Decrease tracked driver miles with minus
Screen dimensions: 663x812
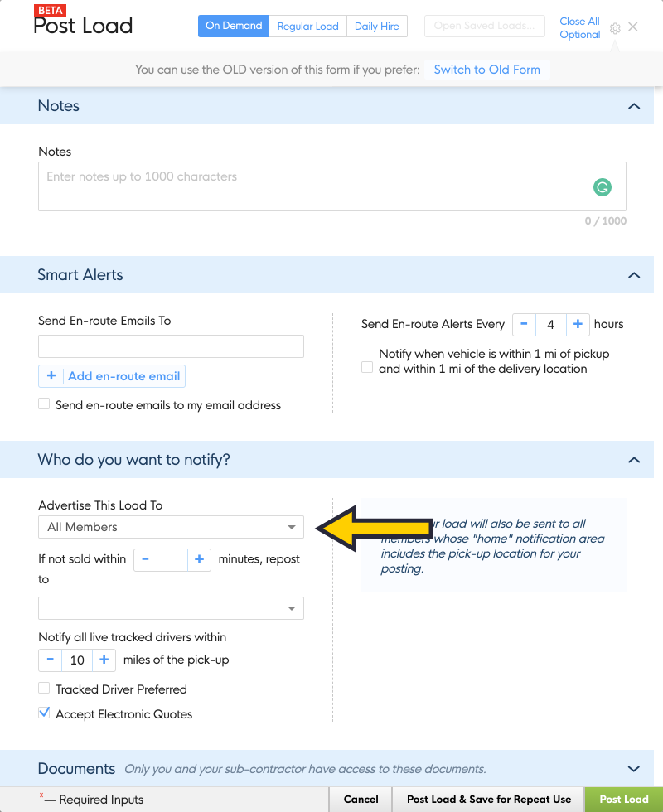(50, 660)
